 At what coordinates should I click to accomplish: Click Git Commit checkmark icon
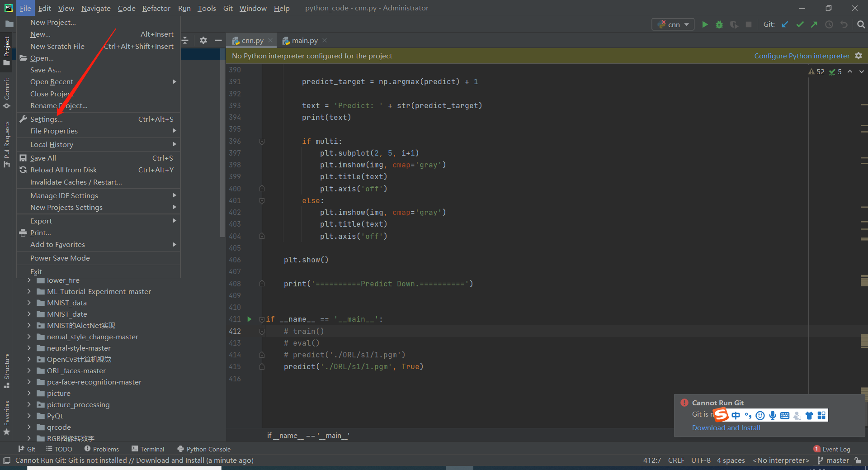[800, 24]
